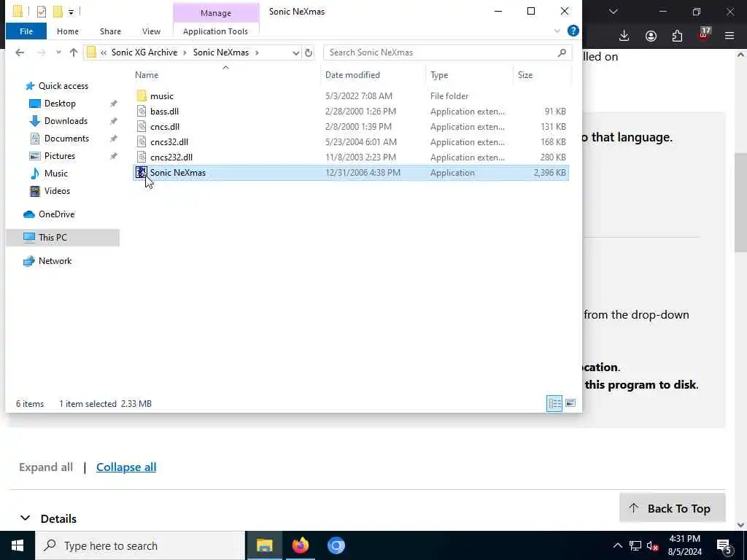Show hidden breadcrumb parents double chevron
The height and width of the screenshot is (560, 747).
[104, 52]
